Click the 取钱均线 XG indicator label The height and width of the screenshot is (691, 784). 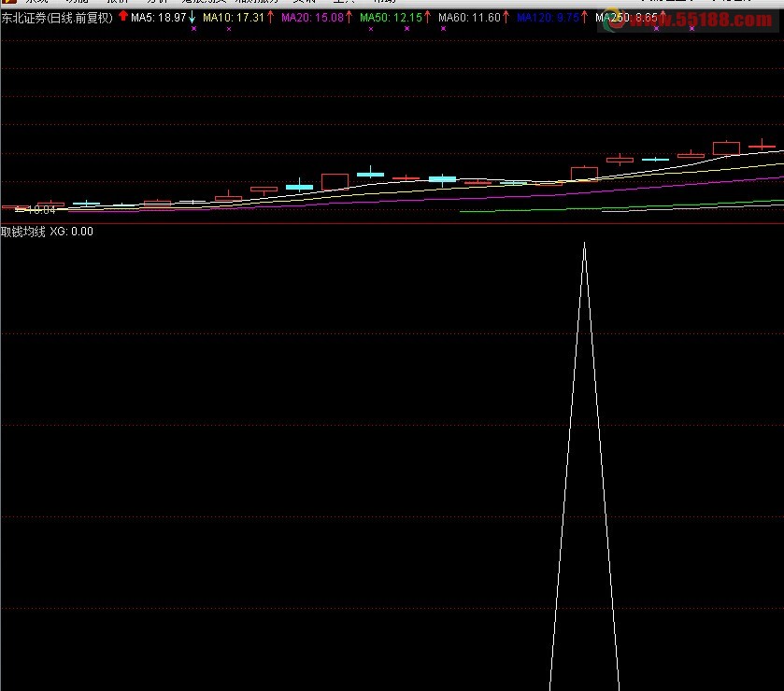pos(47,232)
